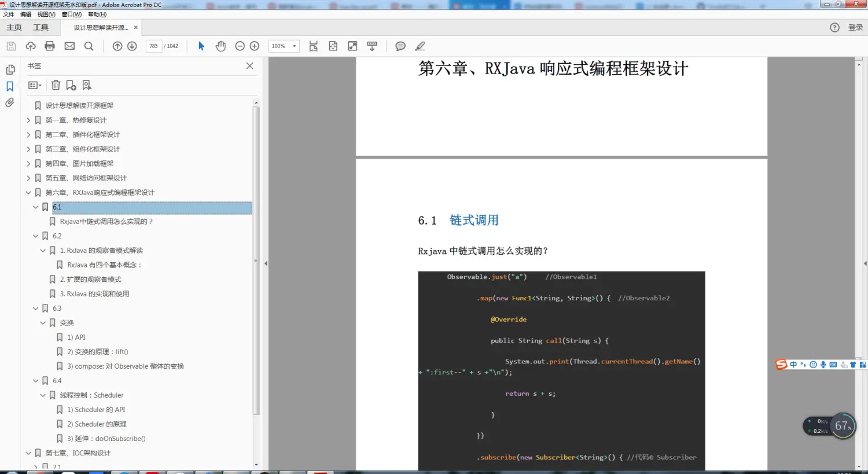
Task: Click the fit width scrolling icon
Action: tap(314, 46)
